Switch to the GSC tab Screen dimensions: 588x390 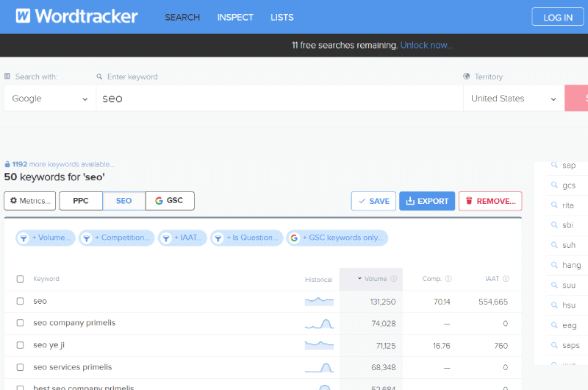[170, 201]
